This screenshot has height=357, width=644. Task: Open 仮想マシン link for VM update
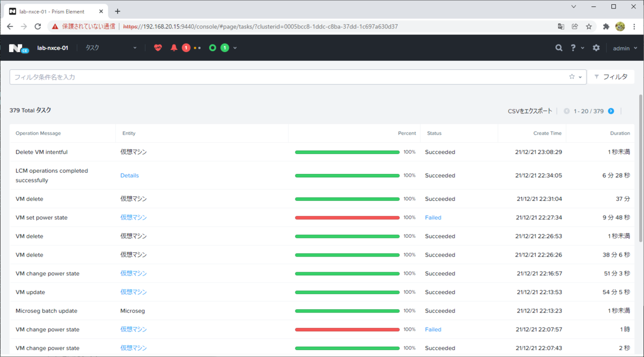point(133,292)
